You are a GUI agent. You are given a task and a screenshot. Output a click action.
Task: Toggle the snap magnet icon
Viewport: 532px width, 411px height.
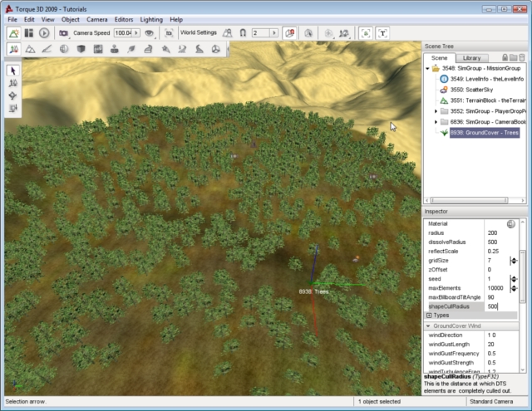pyautogui.click(x=242, y=33)
